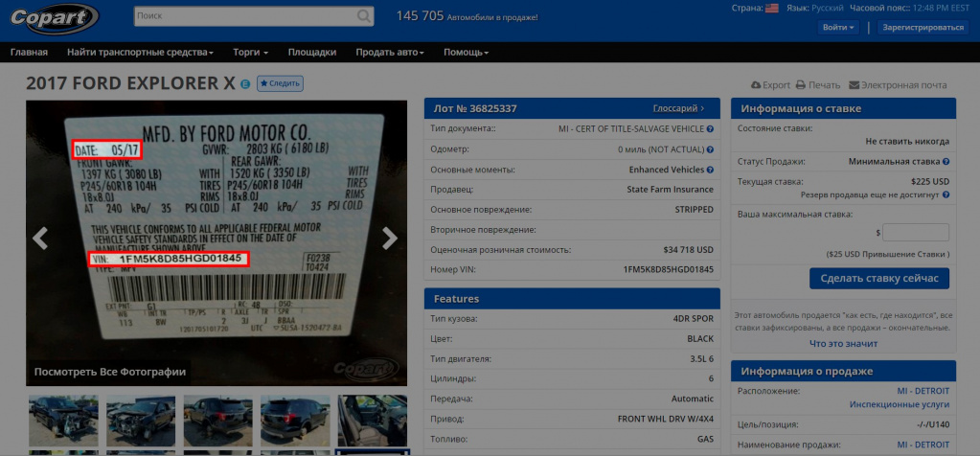Screen dimensions: 980x456
Task: Click the info icon beside Минимальная ставка
Action: pos(946,161)
